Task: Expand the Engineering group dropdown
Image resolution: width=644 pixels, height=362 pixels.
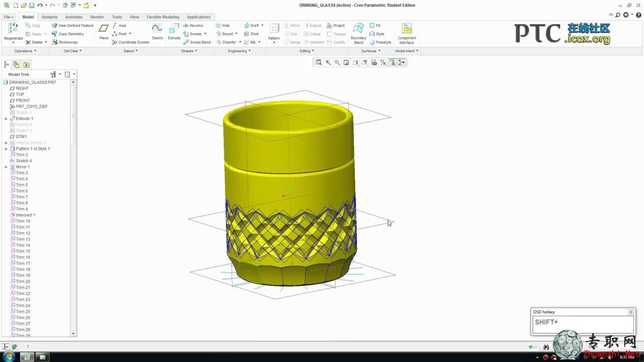Action: coord(239,51)
